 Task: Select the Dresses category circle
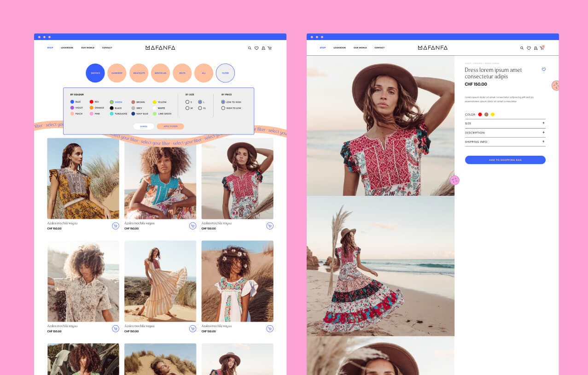pos(95,73)
